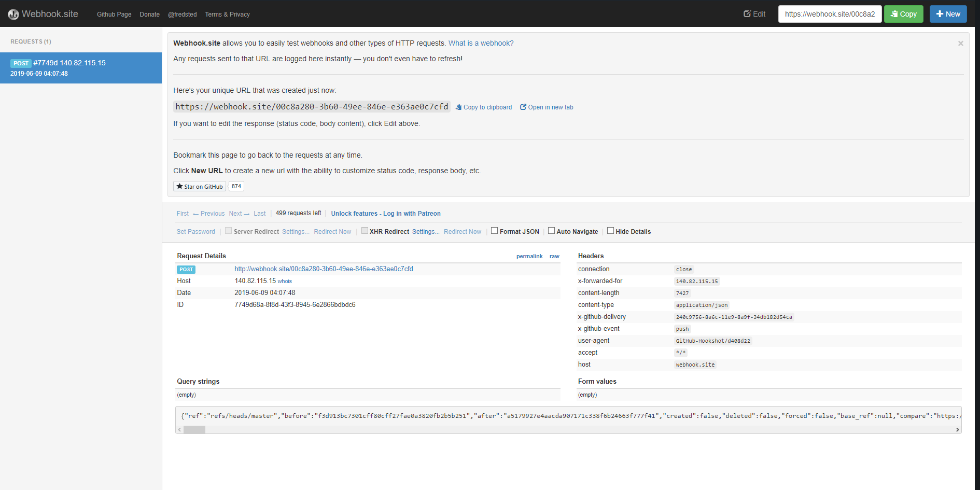Open XHR Redirect Settings

point(426,232)
